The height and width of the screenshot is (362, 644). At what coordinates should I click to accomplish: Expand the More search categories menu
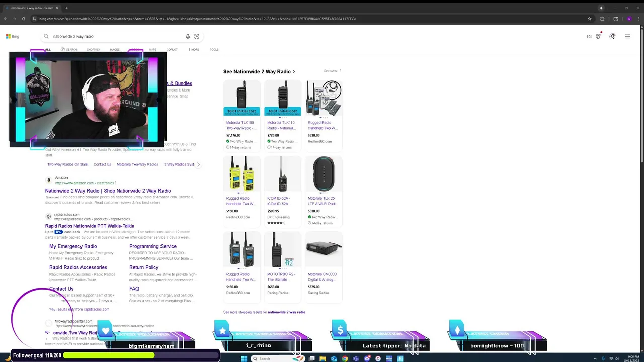click(x=194, y=50)
